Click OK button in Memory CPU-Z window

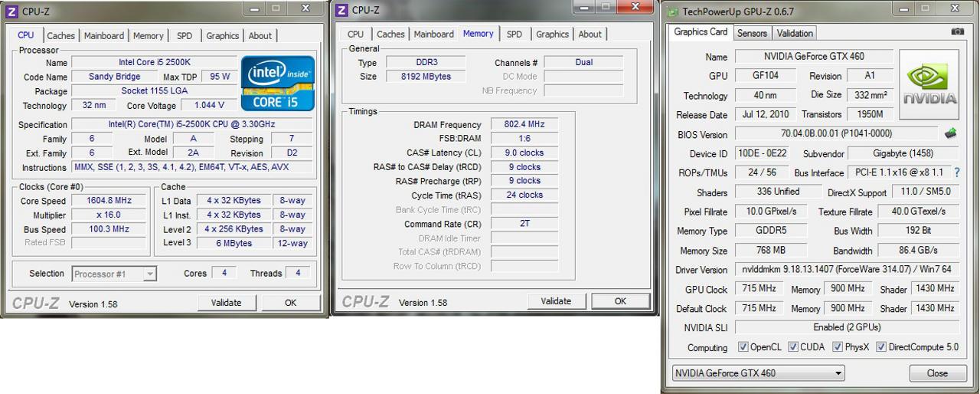click(x=621, y=301)
